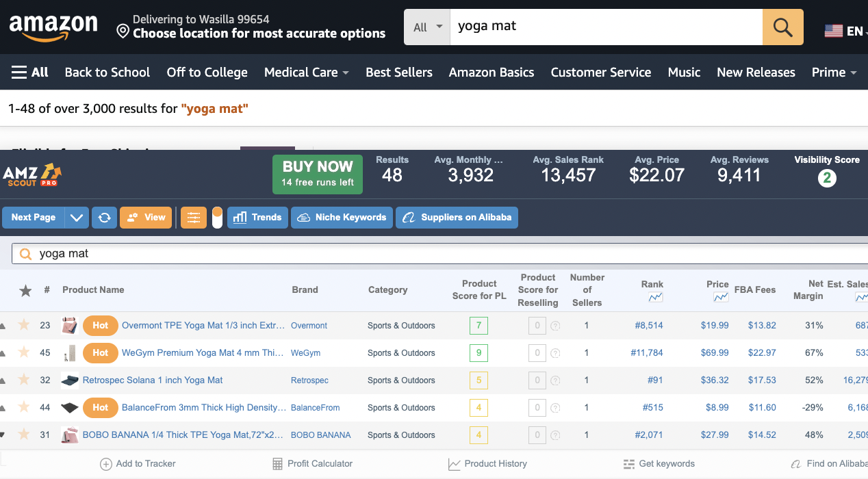The height and width of the screenshot is (479, 868).
Task: Favorite the BOBO BANANA row star
Action: pyautogui.click(x=24, y=435)
